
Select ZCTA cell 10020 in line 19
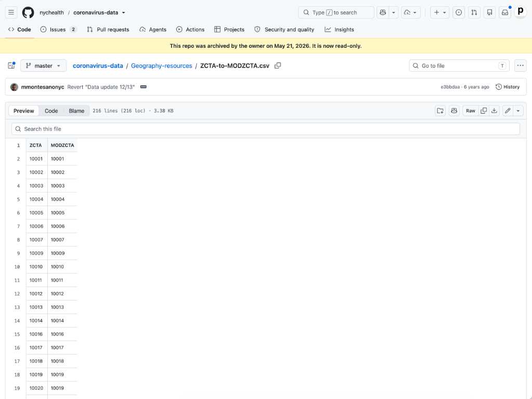click(x=37, y=388)
